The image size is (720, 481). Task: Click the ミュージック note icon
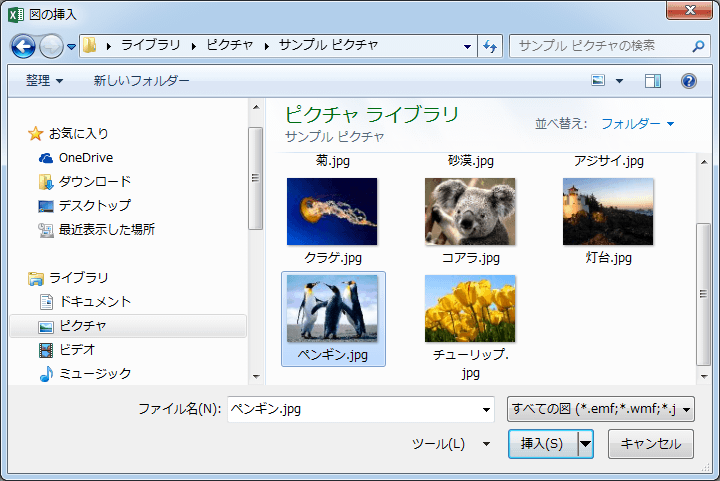coord(45,374)
